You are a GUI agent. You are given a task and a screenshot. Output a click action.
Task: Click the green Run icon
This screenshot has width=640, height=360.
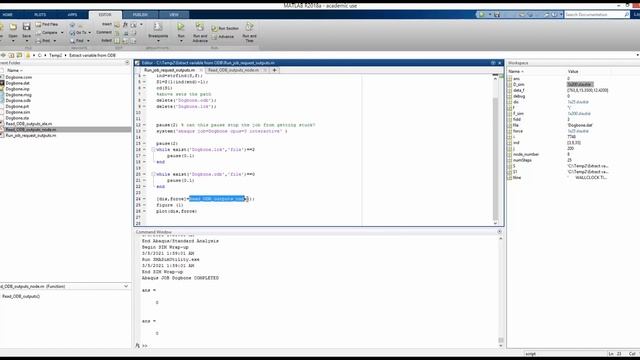181,27
